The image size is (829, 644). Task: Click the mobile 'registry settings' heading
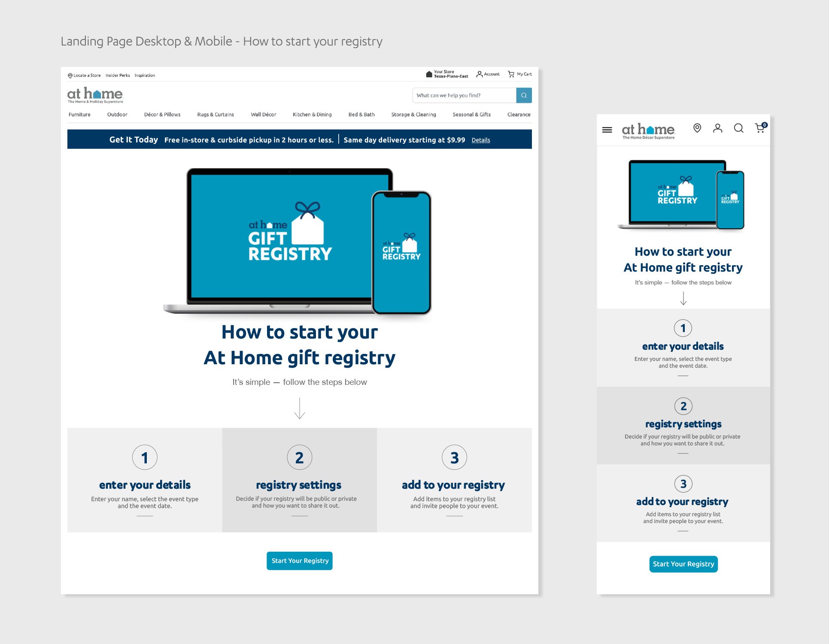coord(683,424)
